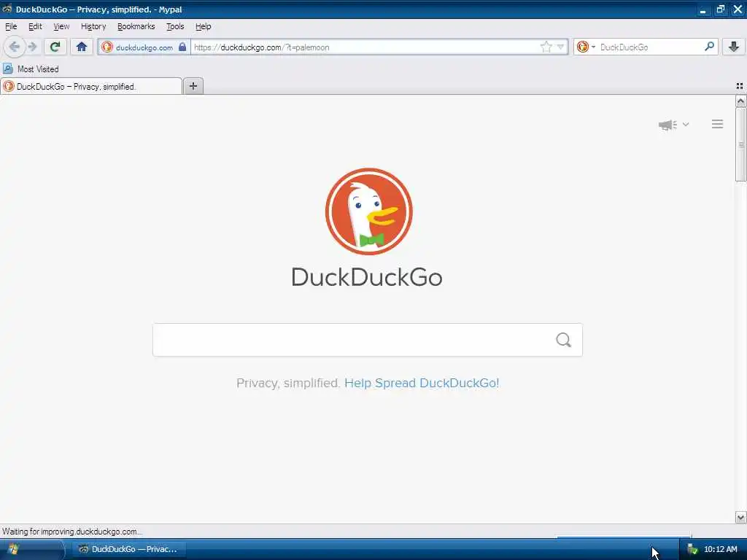Reload the page with the green refresh icon
The height and width of the screenshot is (560, 747).
(55, 47)
